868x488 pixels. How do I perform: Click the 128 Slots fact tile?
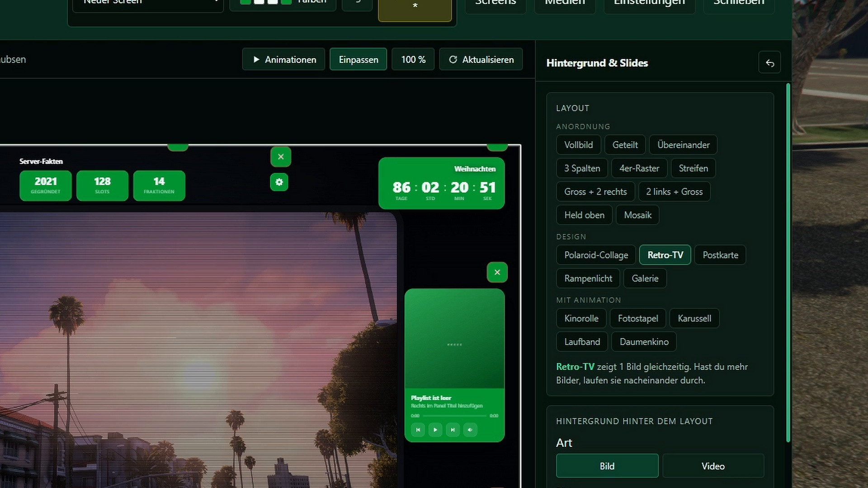102,186
